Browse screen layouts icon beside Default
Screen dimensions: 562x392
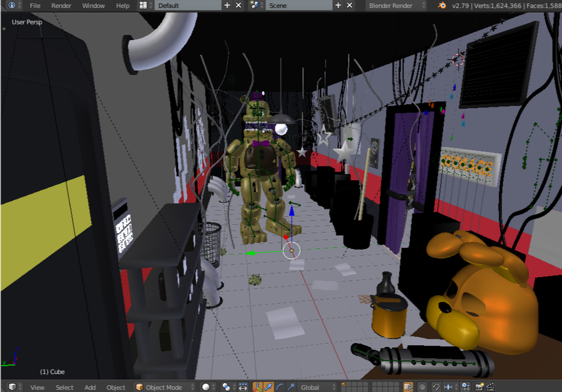(145, 6)
